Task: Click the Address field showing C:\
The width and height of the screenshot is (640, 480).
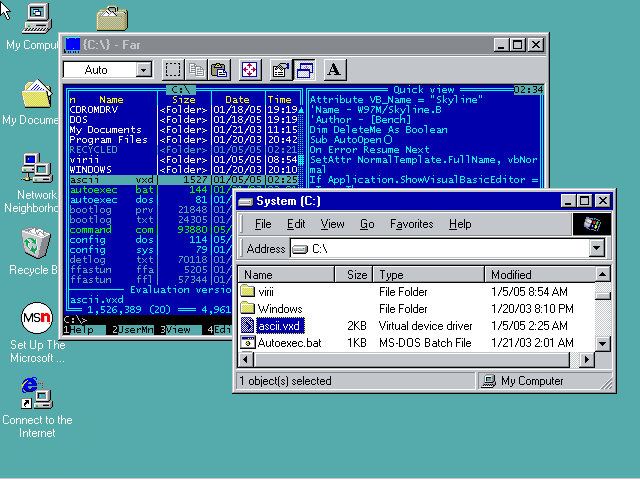Action: [x=448, y=248]
